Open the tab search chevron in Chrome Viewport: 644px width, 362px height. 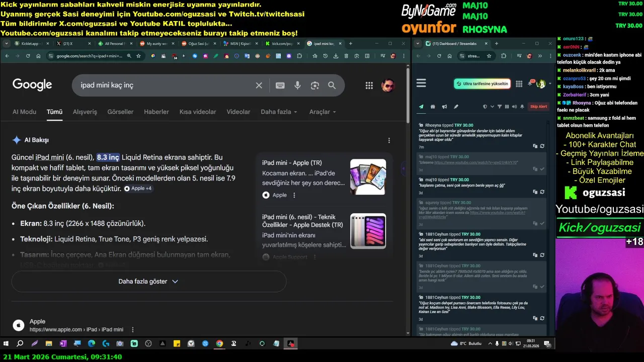point(7,44)
